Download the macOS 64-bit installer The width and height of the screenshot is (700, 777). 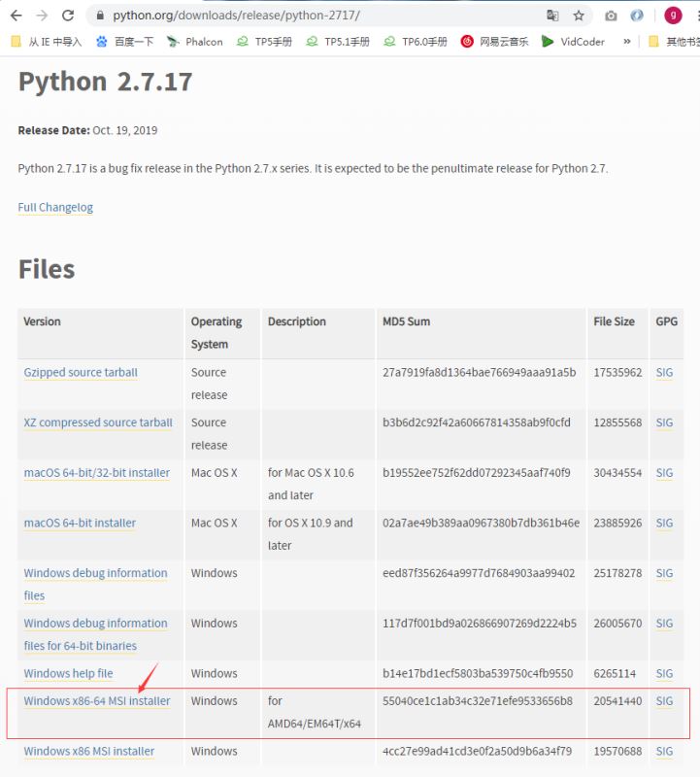tap(80, 523)
